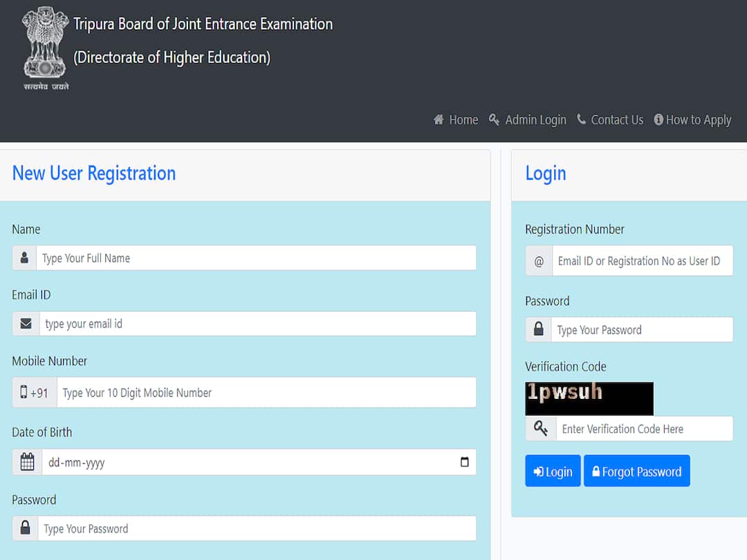Click the mobile phone icon showing +91

pos(34,392)
